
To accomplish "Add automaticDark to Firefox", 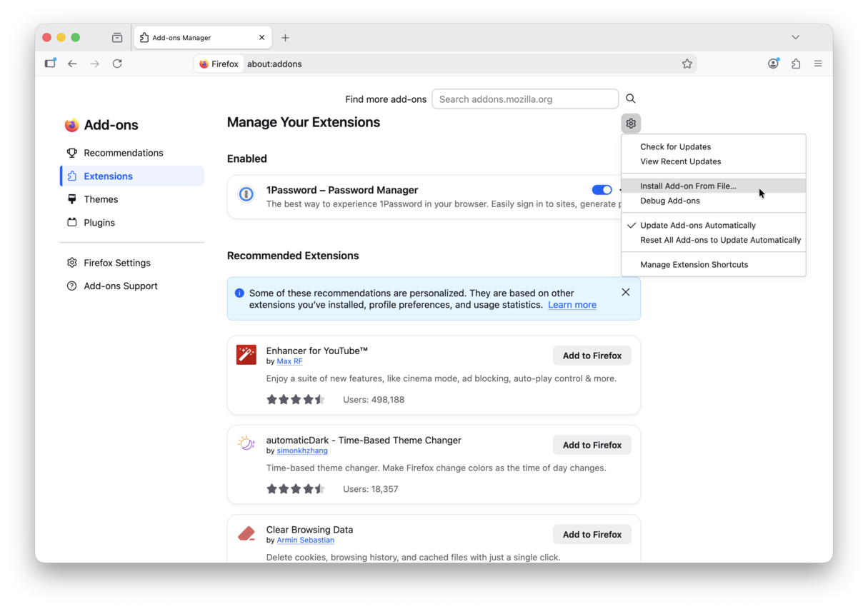I will (592, 445).
